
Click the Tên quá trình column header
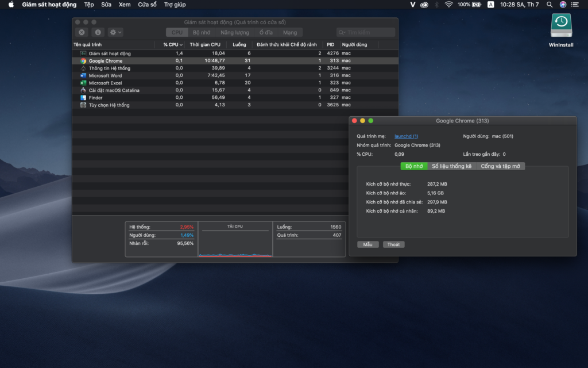[x=113, y=45]
